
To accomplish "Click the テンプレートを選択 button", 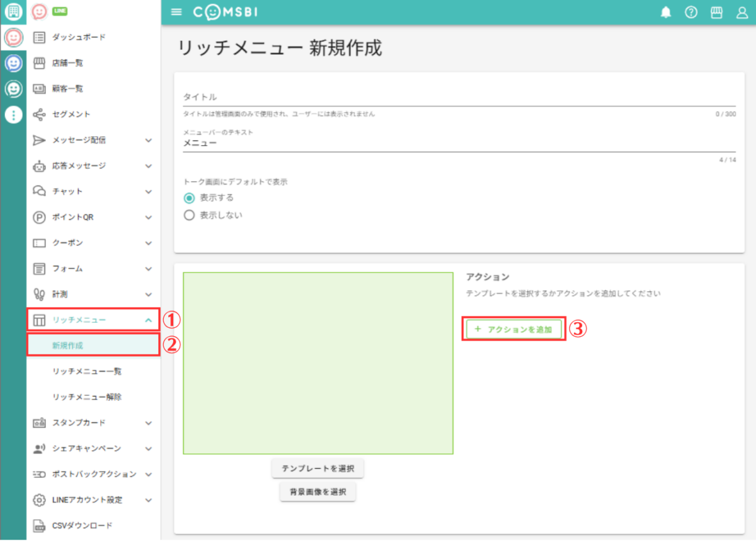I will (x=318, y=468).
